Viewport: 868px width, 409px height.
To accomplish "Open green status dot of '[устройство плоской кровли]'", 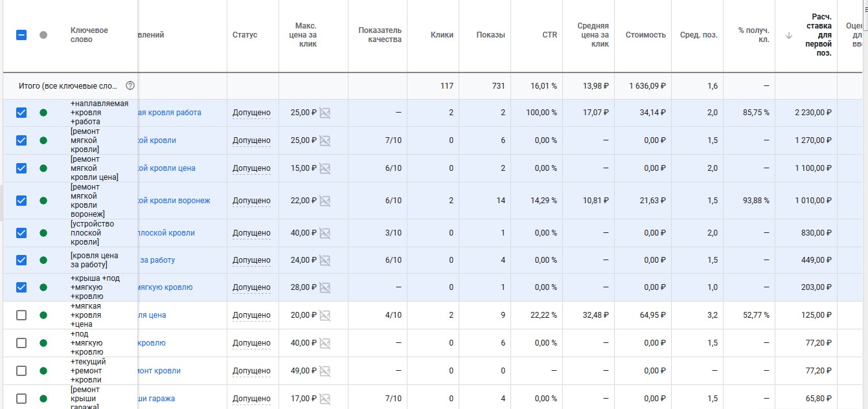I will pyautogui.click(x=43, y=233).
